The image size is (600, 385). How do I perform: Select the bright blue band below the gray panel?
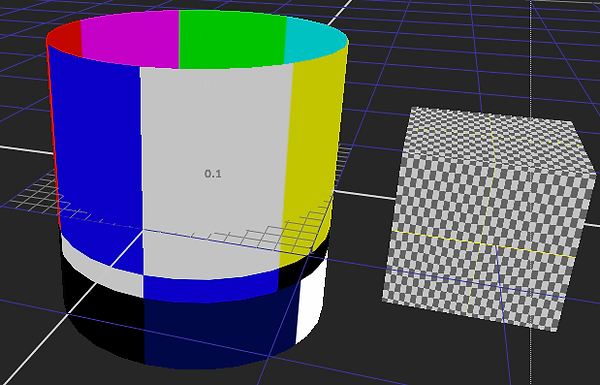pos(210,289)
